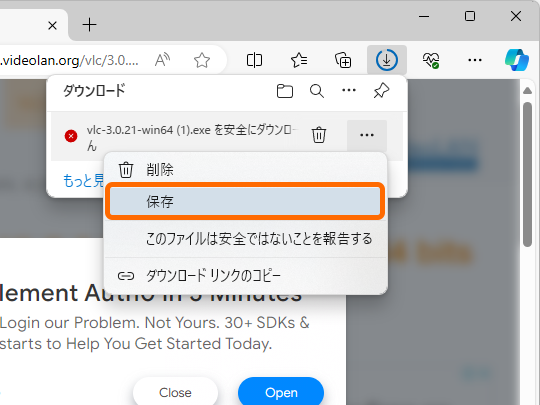Click the address bar URL videolan.org
This screenshot has height=405, width=540.
(69, 60)
